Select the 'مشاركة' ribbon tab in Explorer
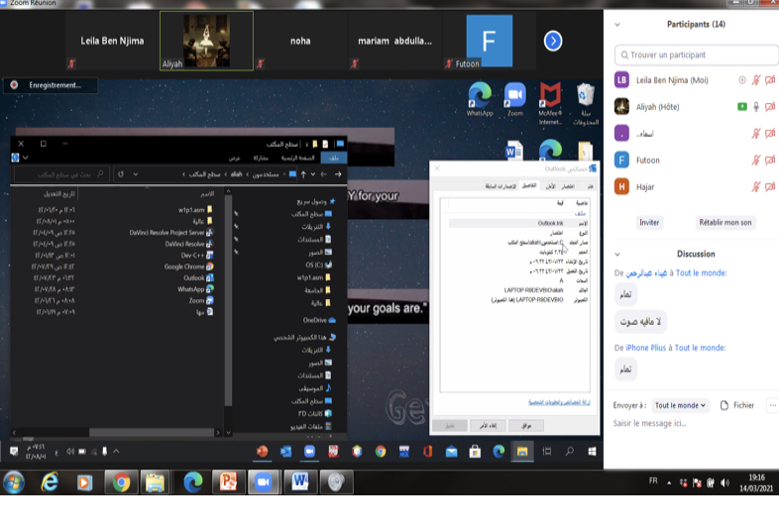This screenshot has width=779, height=532. (261, 158)
